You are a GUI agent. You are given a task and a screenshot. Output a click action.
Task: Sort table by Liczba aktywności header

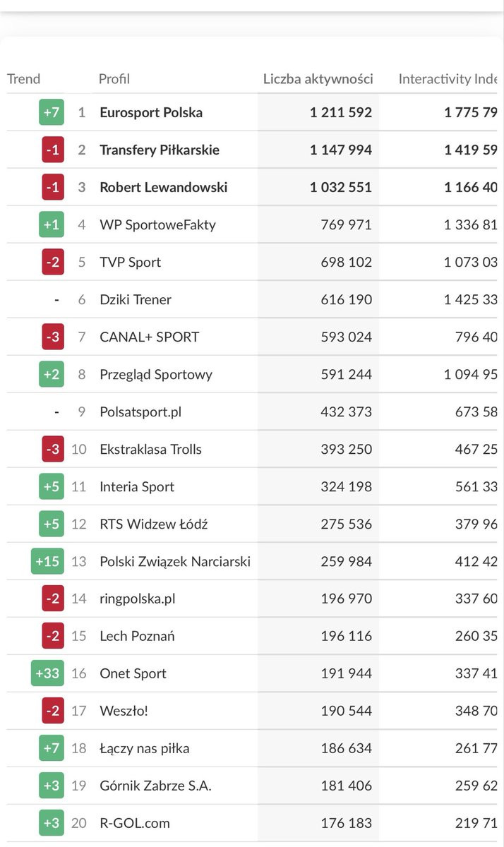tap(318, 79)
